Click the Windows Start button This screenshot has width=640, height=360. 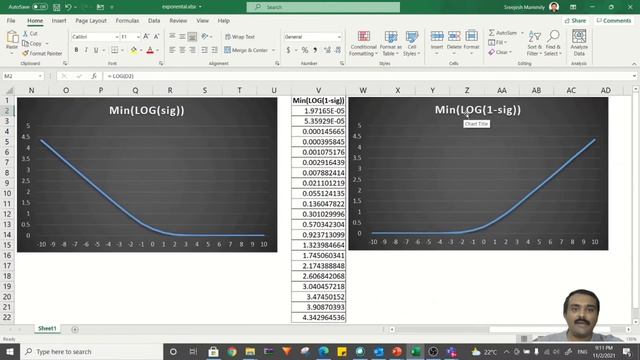(10, 351)
